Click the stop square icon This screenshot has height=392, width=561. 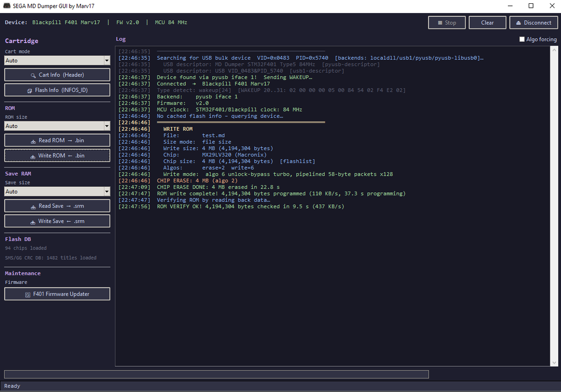point(440,23)
